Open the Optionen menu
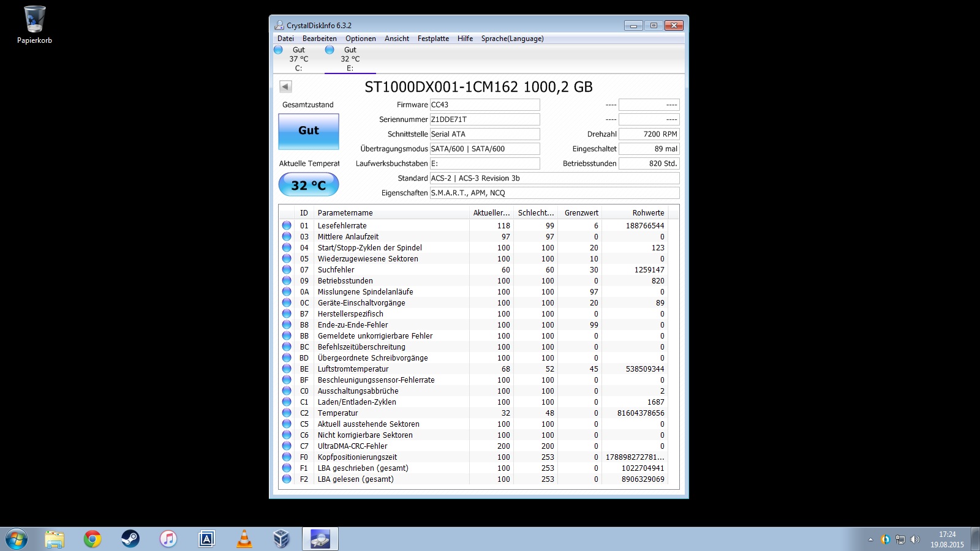 click(361, 39)
